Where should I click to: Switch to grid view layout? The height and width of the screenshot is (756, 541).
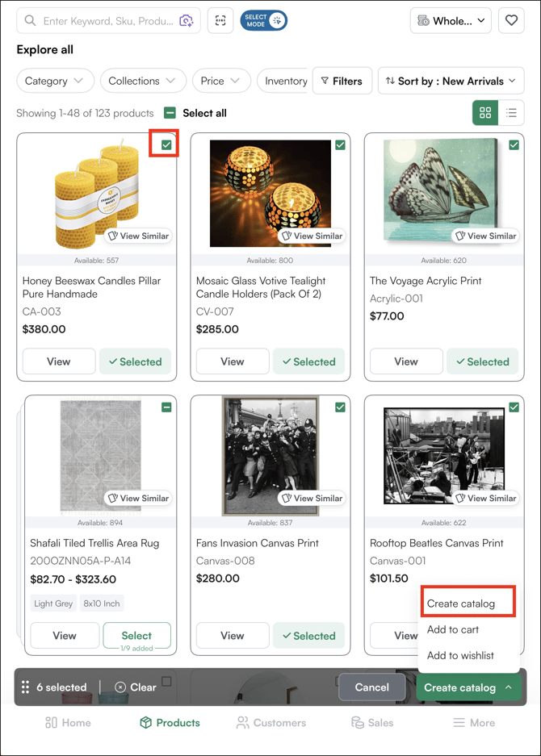485,114
